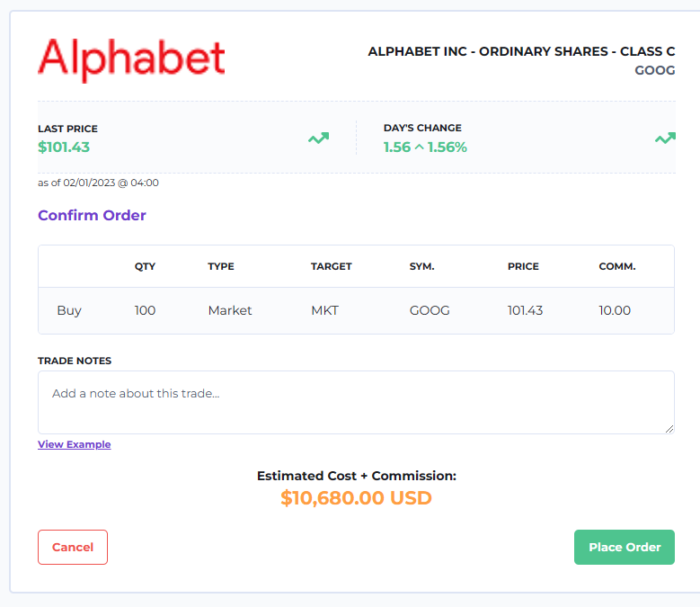The width and height of the screenshot is (700, 607).
Task: Click the QTY column header
Action: coord(145,266)
